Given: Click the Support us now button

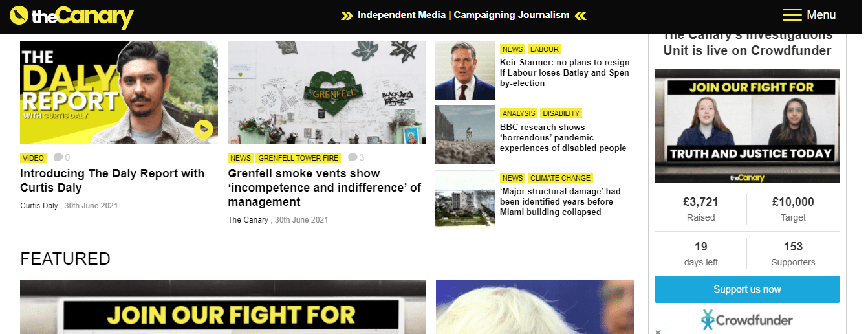Looking at the screenshot, I should tap(747, 289).
